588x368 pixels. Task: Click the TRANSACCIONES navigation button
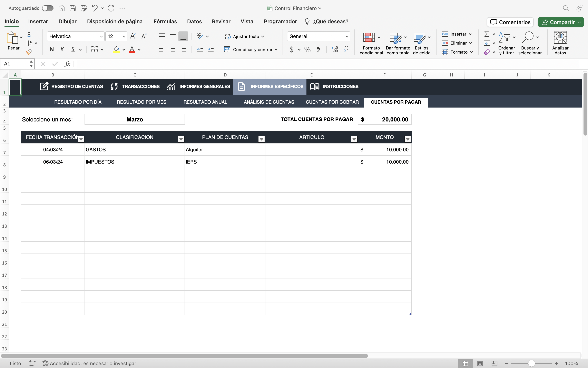[135, 86]
